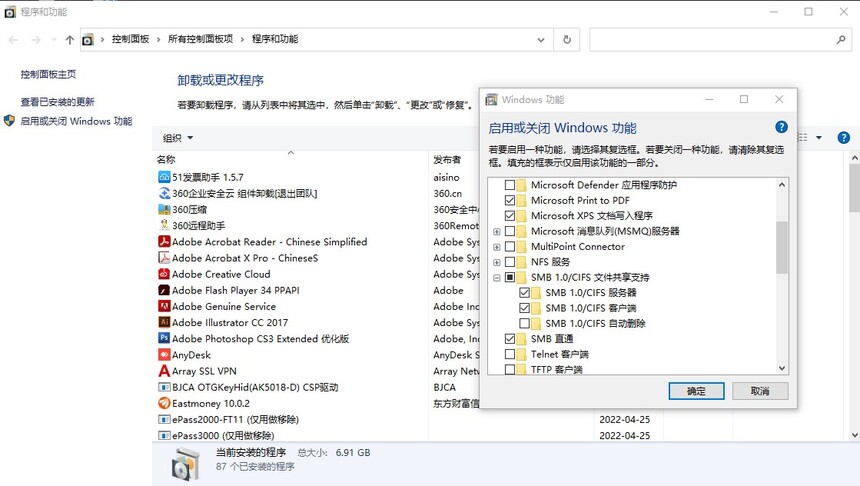Open the recent locations dropdown arrow
Screen dimensions: 860x486
(x=53, y=39)
